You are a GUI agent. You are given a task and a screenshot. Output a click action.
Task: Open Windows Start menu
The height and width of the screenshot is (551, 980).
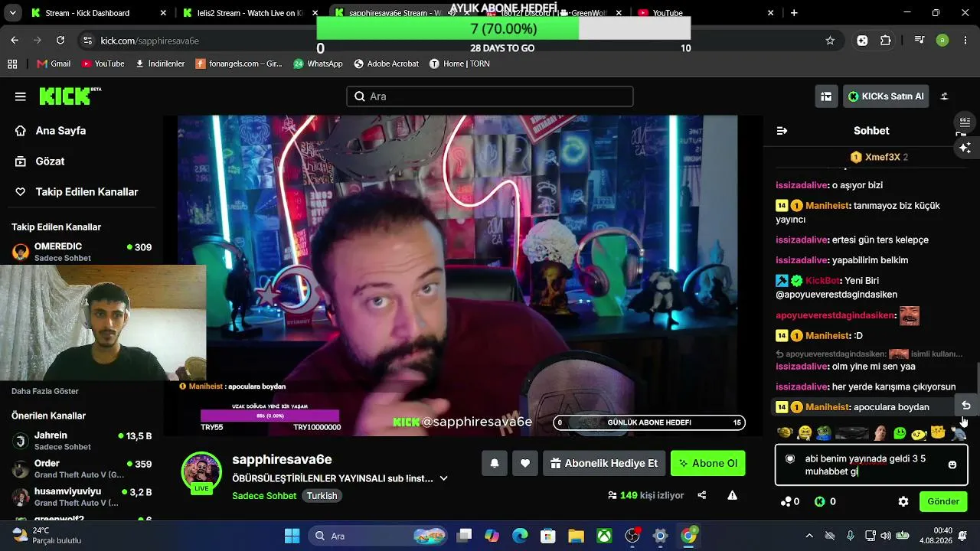click(x=292, y=536)
